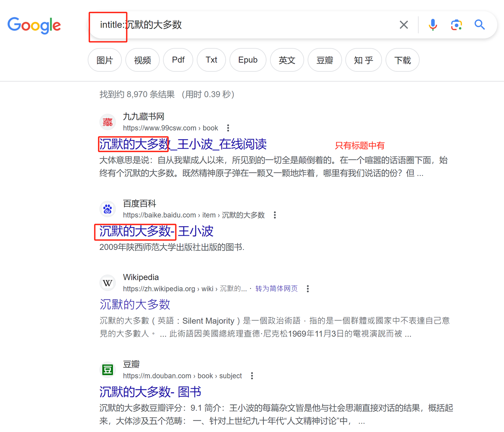Click the Wikipedia site name
The width and height of the screenshot is (504, 432).
(x=141, y=277)
